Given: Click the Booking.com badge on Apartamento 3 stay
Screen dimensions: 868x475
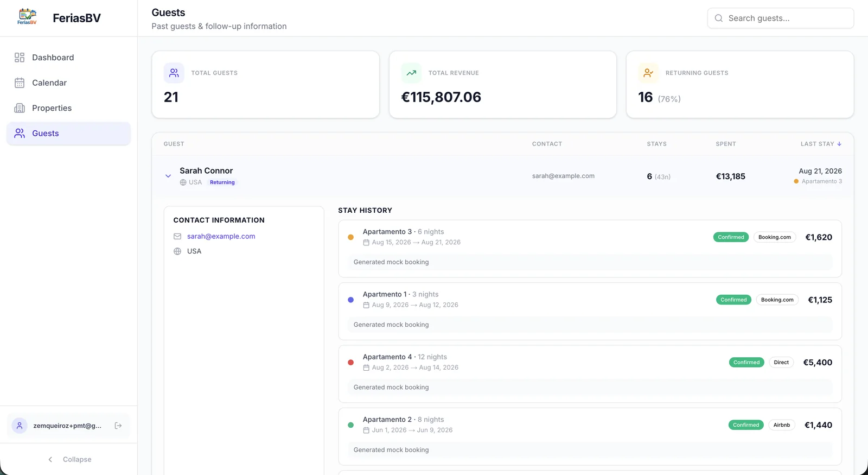Looking at the screenshot, I should (775, 237).
